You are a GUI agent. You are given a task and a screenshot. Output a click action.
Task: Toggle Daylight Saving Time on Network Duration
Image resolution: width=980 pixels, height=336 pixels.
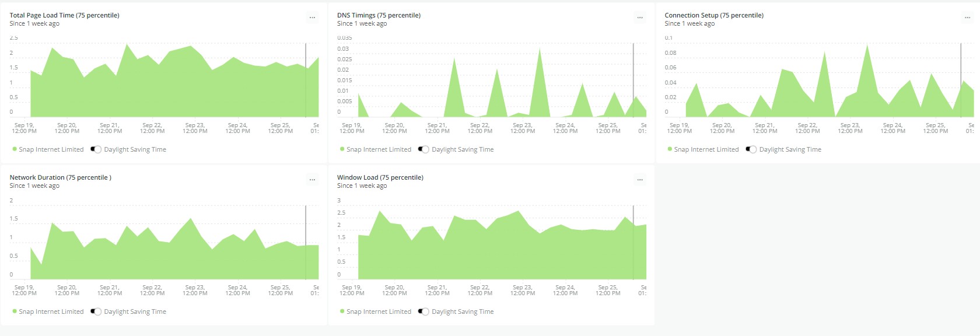tap(96, 311)
